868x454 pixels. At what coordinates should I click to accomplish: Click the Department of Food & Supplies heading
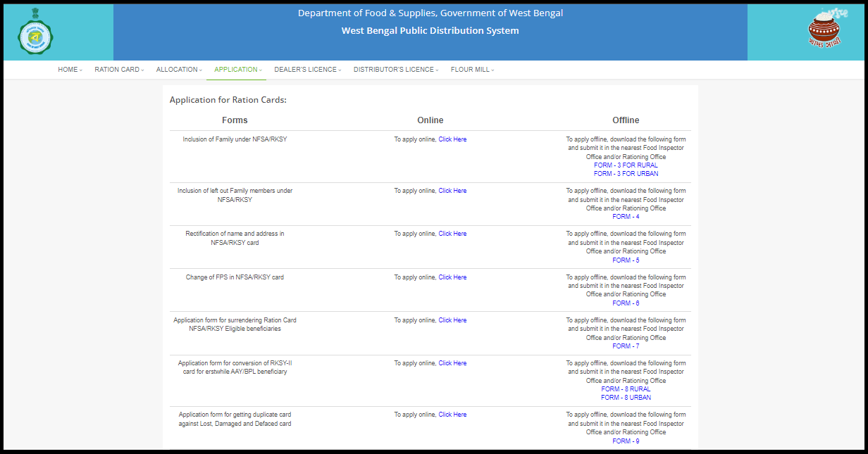[x=430, y=13]
